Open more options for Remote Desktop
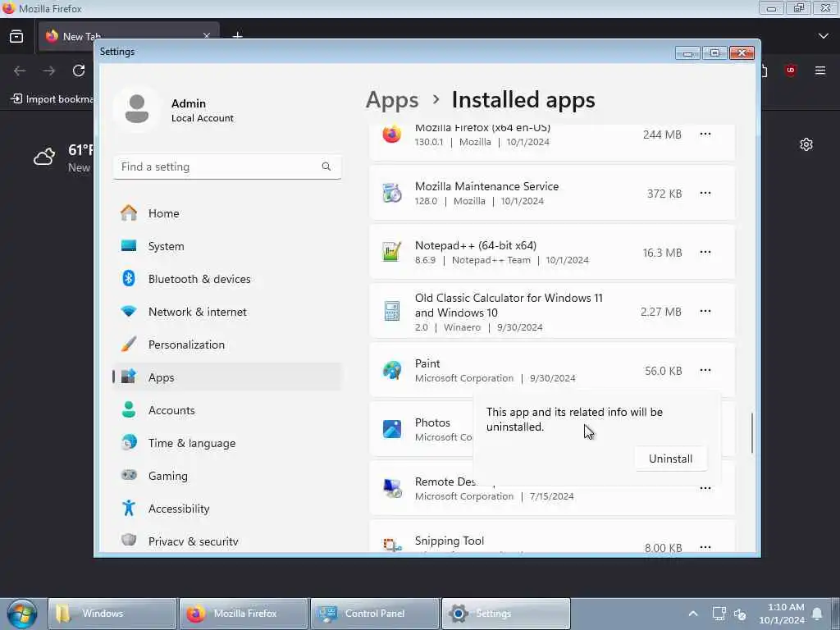The width and height of the screenshot is (840, 630). click(x=705, y=488)
